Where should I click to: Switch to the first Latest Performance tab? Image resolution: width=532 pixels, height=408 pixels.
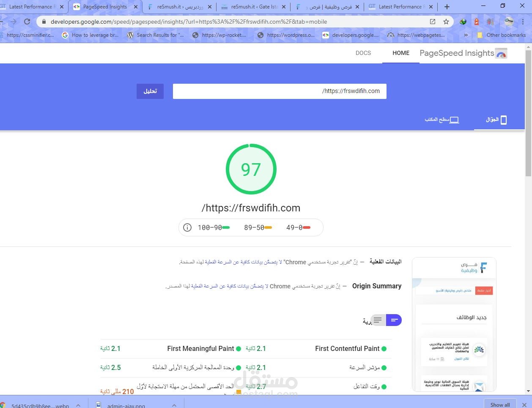pos(32,7)
